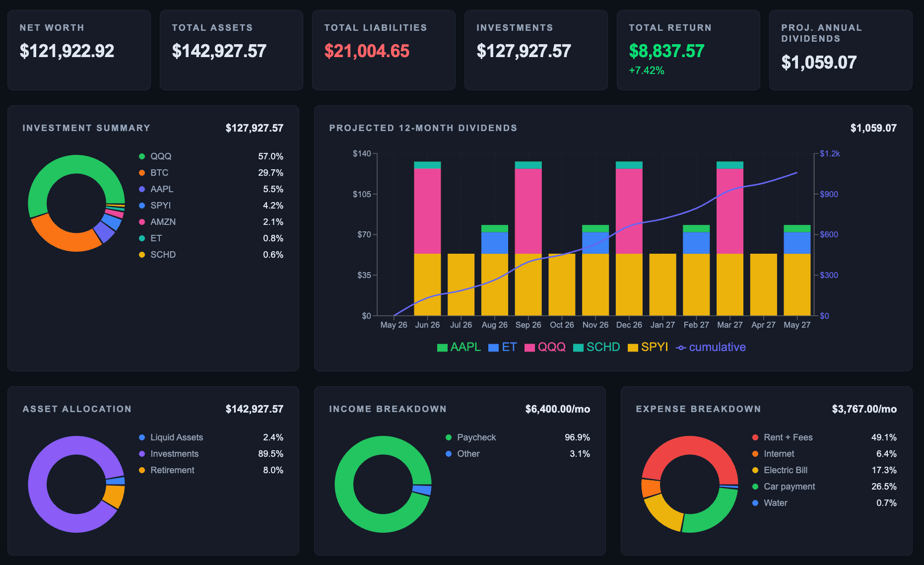Click the pink QQQ bar for Dec 26
The height and width of the screenshot is (565, 924).
coord(629,211)
